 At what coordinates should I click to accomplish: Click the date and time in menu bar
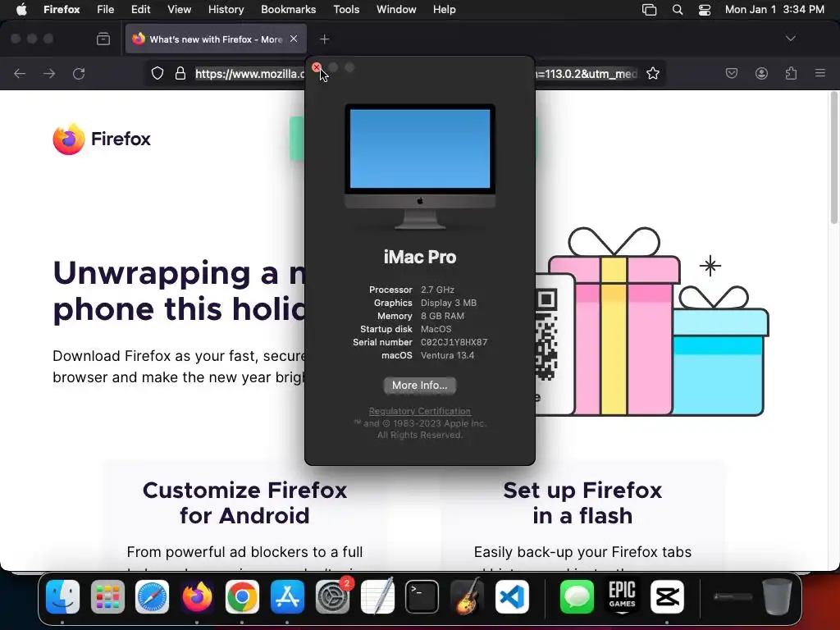pos(774,10)
